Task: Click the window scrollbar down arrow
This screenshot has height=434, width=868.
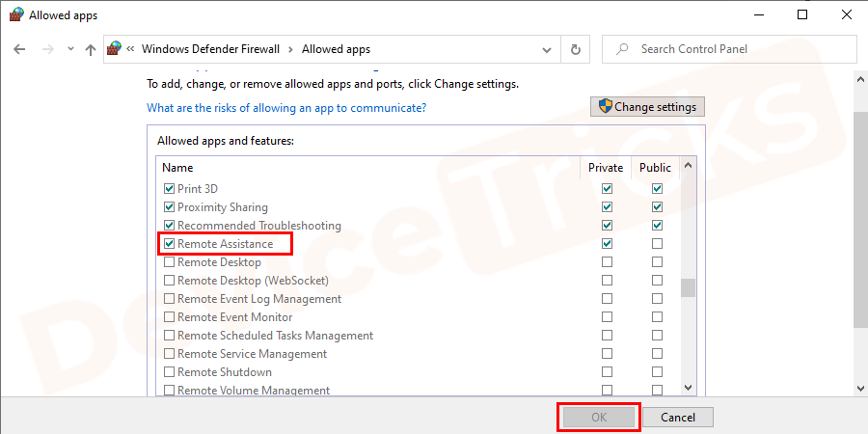Action: [861, 388]
